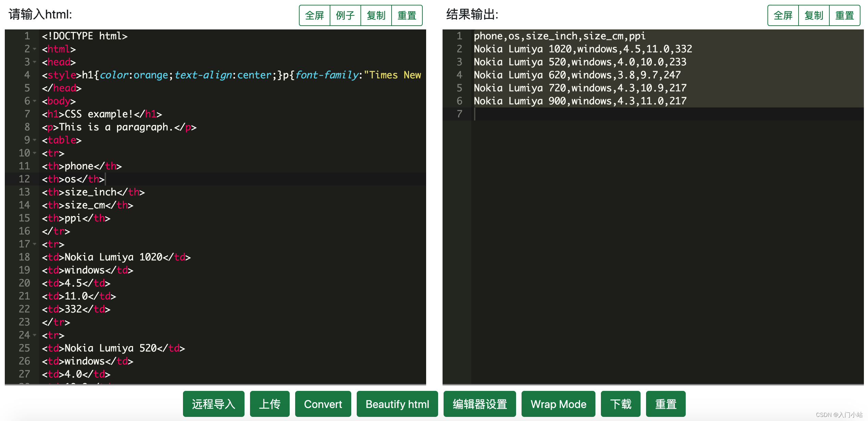This screenshot has height=421, width=868.
Task: Open 远程导入 remote import
Action: tap(213, 404)
